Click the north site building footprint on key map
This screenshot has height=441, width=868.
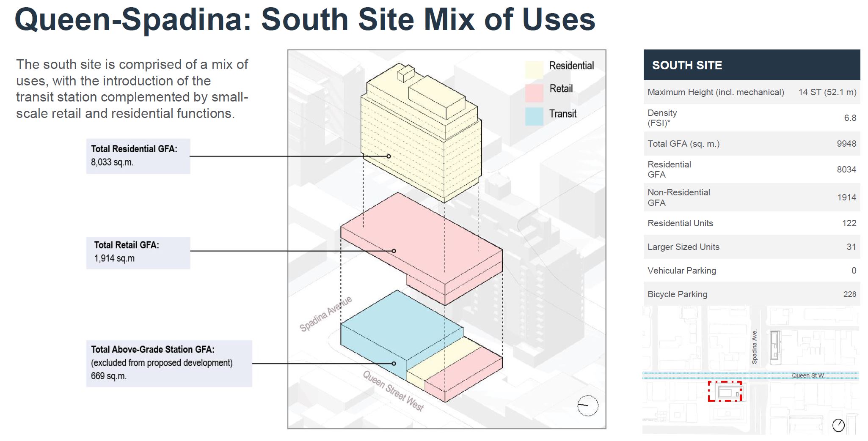(x=775, y=348)
